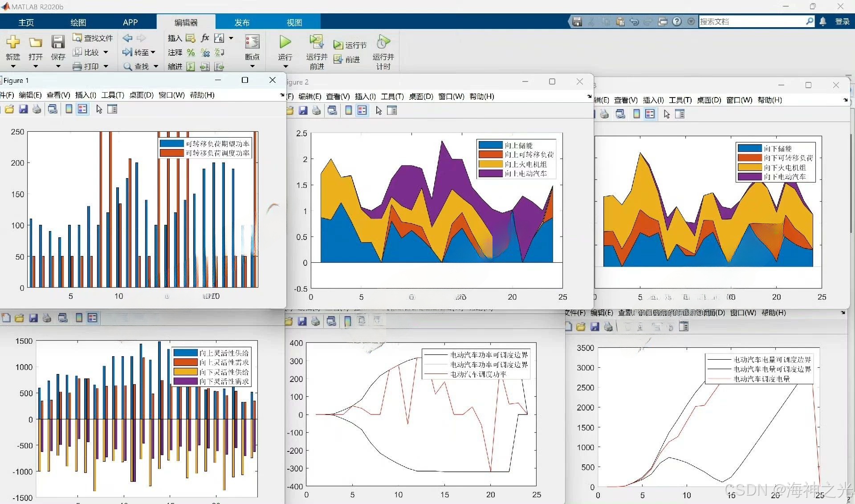Screen dimensions: 855x504
Task: Open 工具(T) menu in Figure 1
Action: click(x=112, y=95)
